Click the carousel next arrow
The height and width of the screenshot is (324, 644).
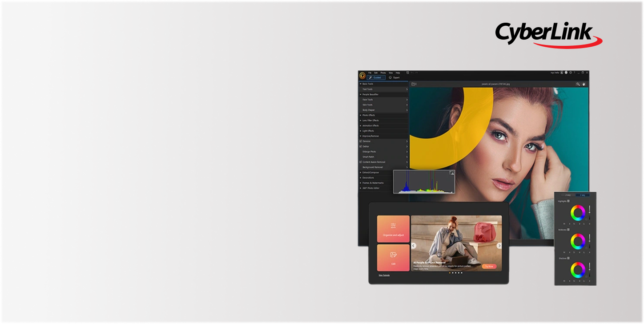point(499,246)
